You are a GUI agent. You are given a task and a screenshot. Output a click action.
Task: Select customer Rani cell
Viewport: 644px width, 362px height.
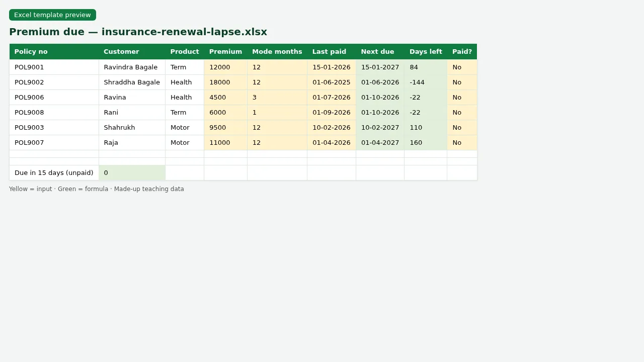click(132, 113)
